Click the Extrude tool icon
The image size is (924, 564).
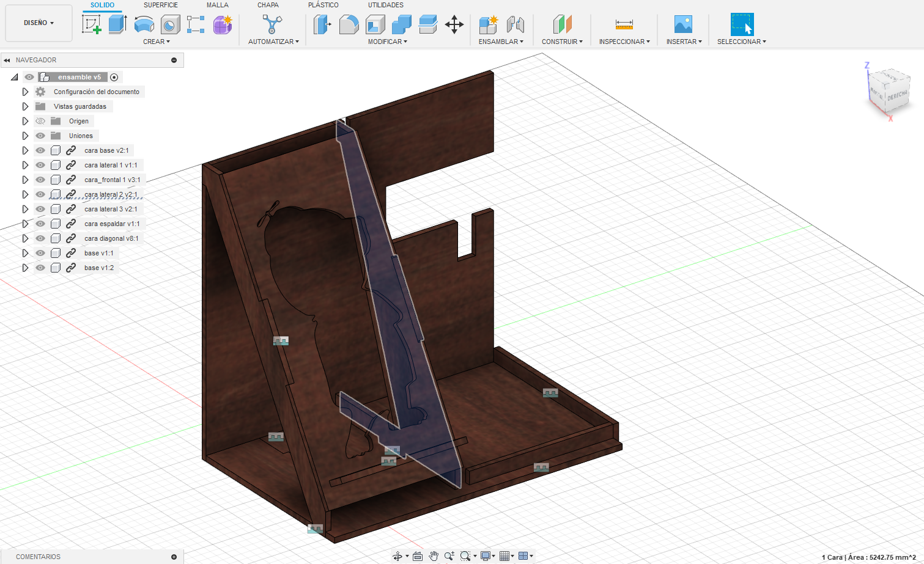tap(117, 24)
